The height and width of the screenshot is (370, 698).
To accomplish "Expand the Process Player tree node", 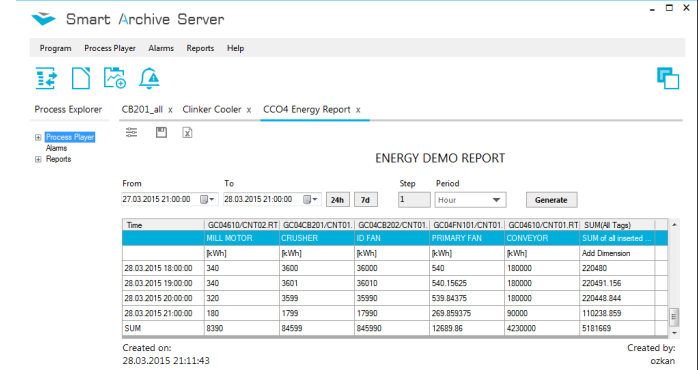I will 38,138.
